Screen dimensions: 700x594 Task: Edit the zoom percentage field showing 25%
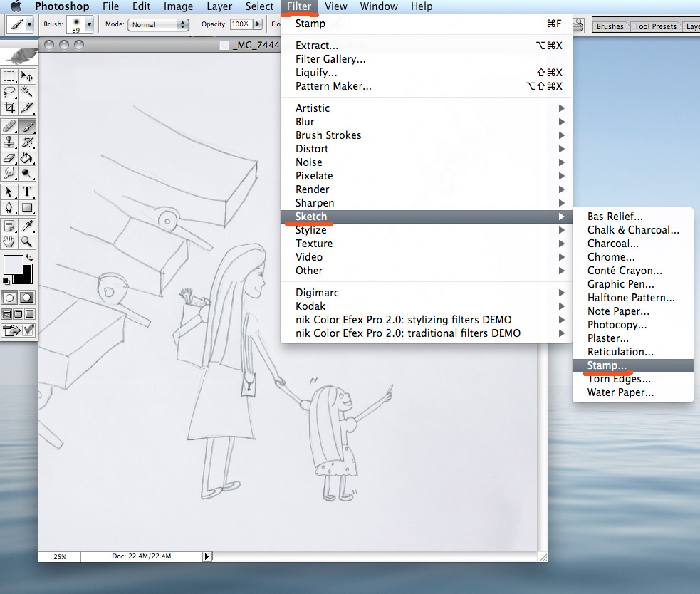(60, 556)
